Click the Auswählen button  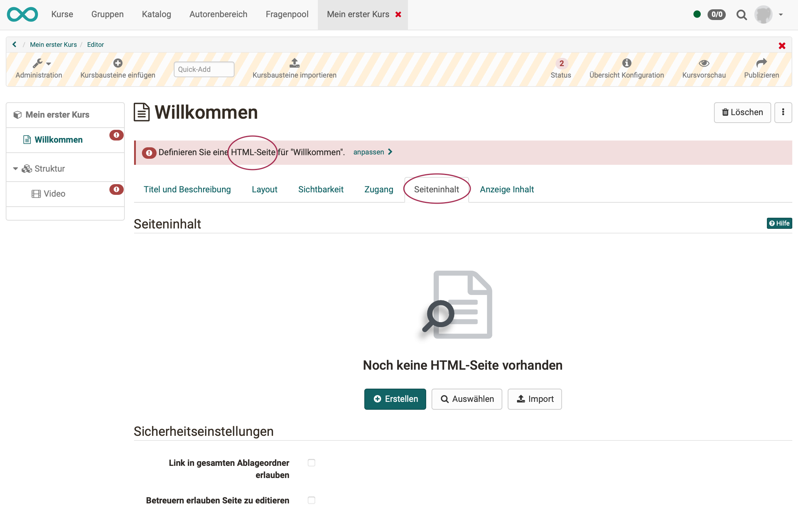tap(467, 399)
